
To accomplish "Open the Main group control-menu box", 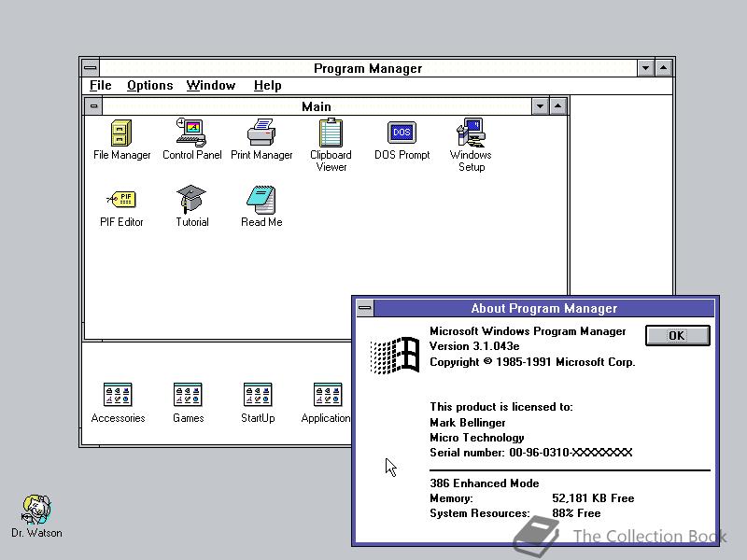I will [x=94, y=106].
